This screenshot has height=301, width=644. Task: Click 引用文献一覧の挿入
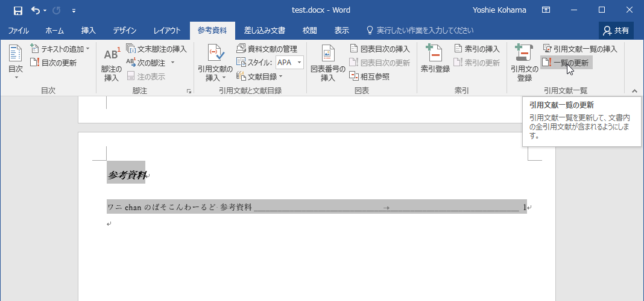(x=580, y=49)
